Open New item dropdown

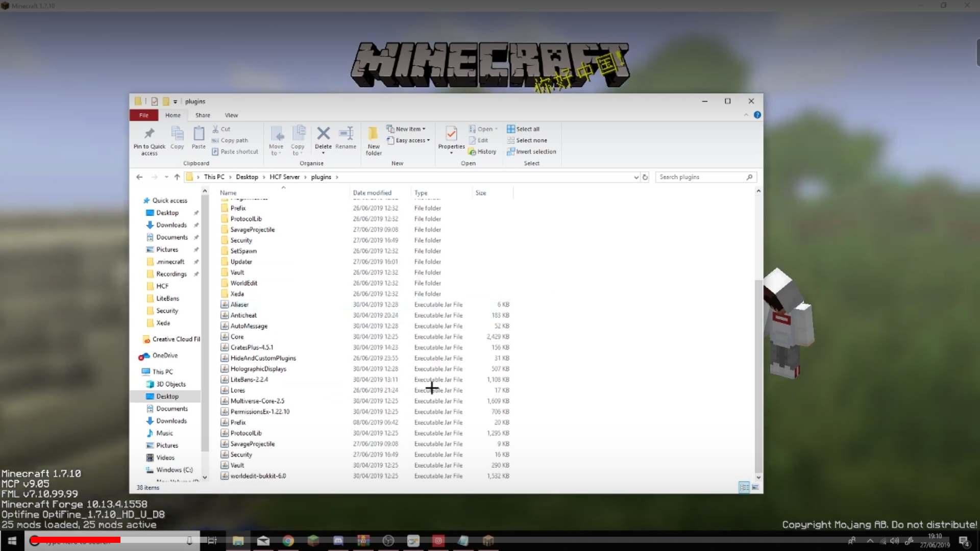coord(406,129)
